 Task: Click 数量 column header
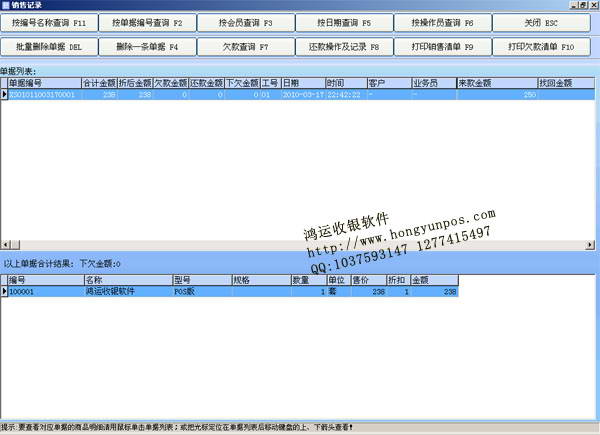point(309,280)
